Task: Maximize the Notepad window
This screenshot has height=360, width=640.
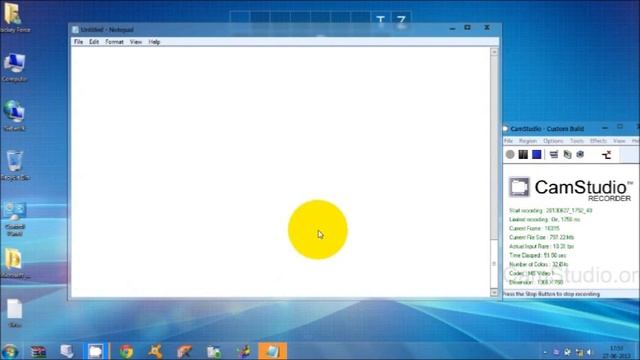Action: [467, 28]
